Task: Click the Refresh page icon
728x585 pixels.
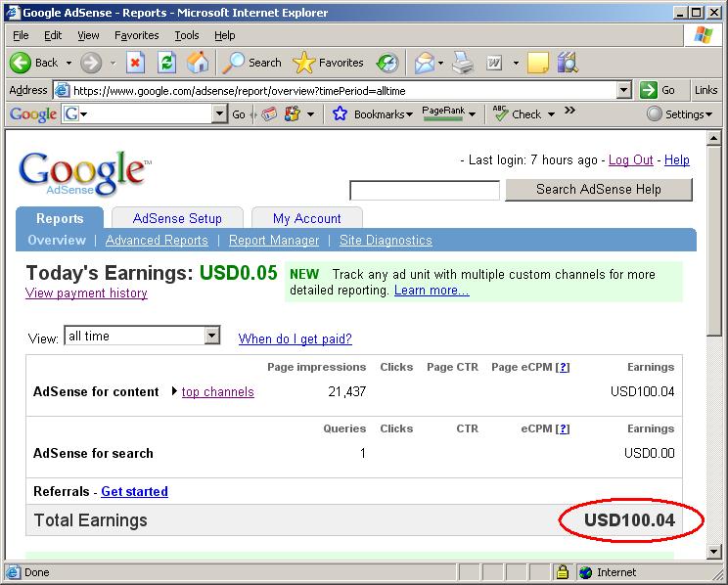Action: (x=166, y=63)
